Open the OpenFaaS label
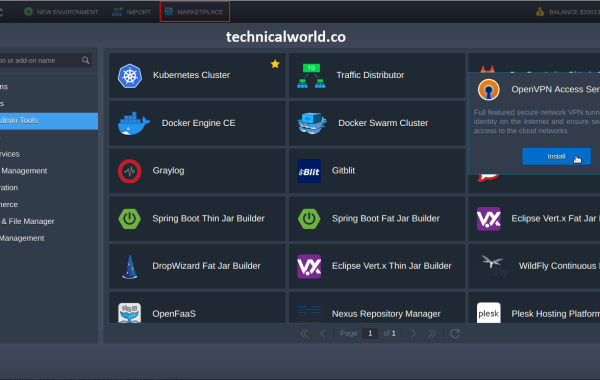The image size is (600, 380). point(174,314)
